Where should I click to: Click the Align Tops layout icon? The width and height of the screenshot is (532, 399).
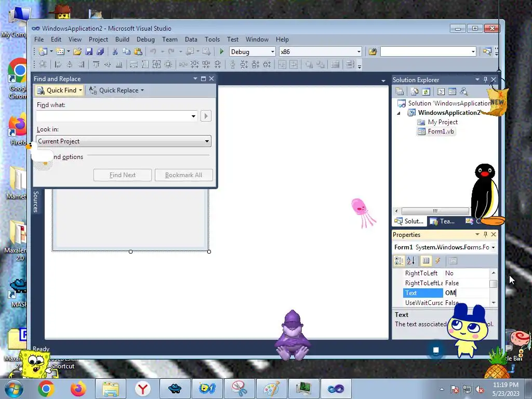click(96, 64)
